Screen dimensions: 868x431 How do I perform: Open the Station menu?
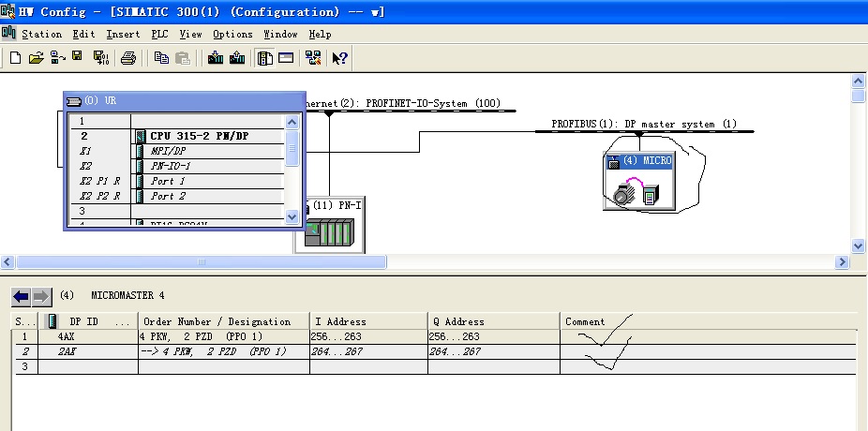pyautogui.click(x=42, y=34)
